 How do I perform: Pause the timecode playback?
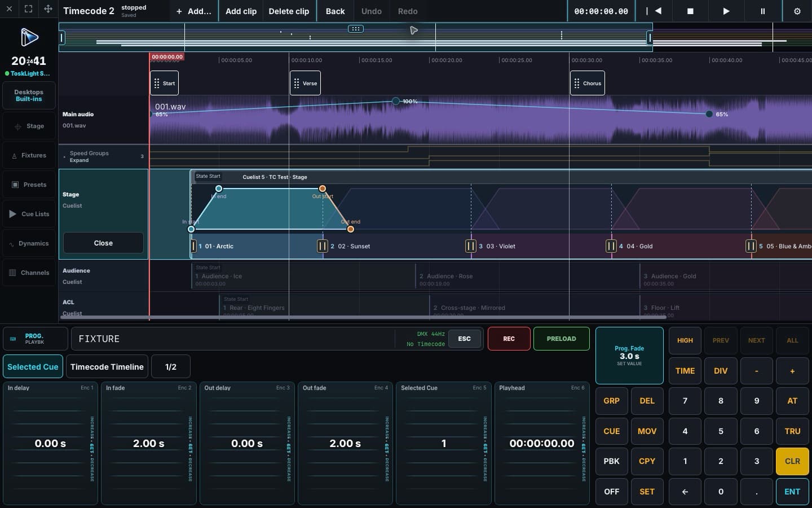(x=762, y=11)
